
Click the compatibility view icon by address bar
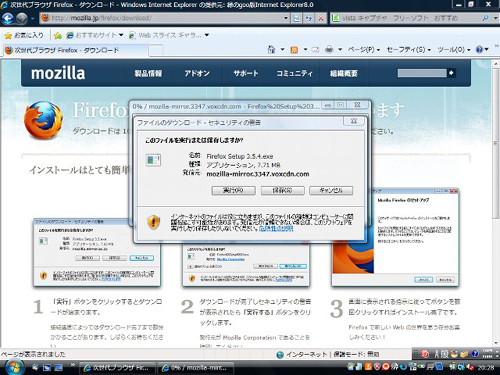pos(296,18)
